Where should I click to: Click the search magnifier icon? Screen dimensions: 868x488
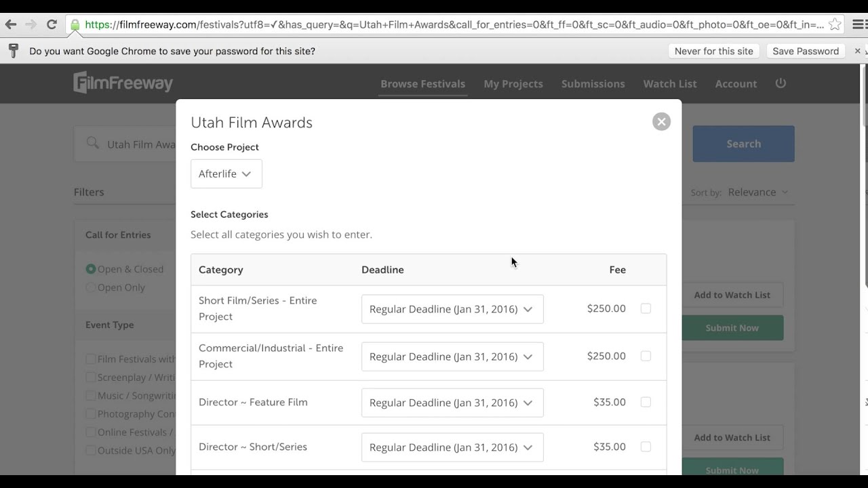pyautogui.click(x=92, y=143)
